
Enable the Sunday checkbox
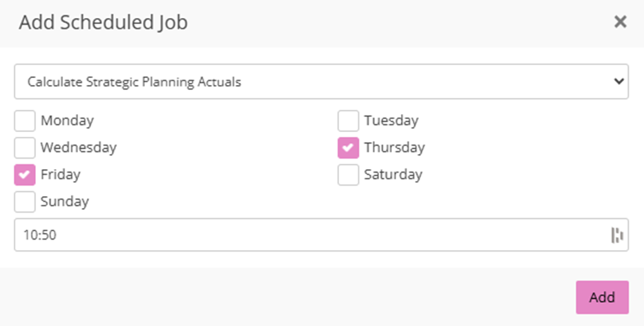(25, 202)
